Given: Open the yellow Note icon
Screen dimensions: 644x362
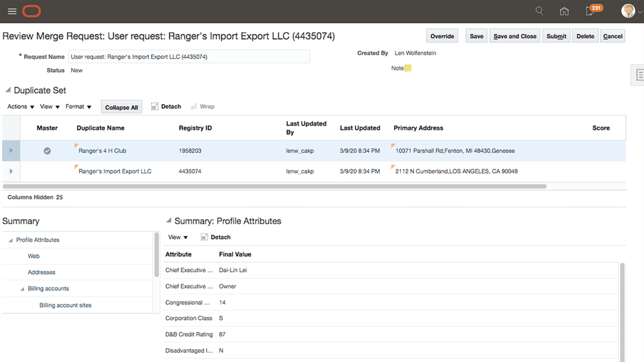Looking at the screenshot, I should pos(408,68).
